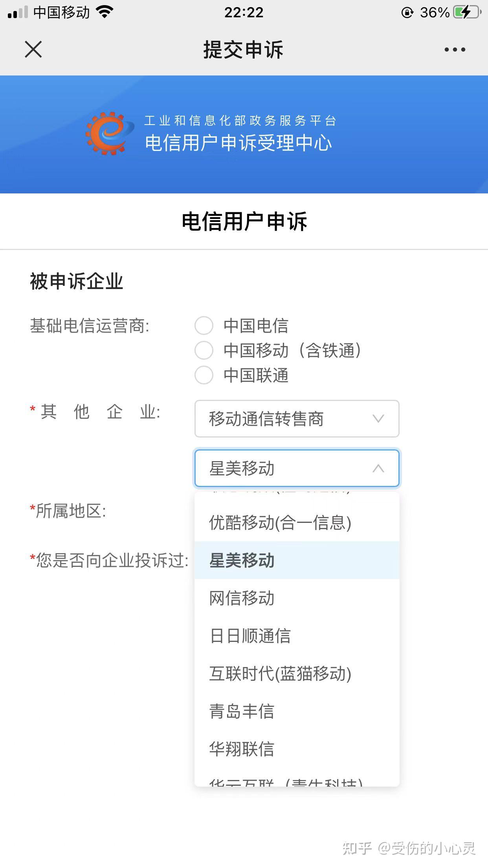The image size is (488, 868).
Task: Select the 中国电信 radio button
Action: click(204, 326)
